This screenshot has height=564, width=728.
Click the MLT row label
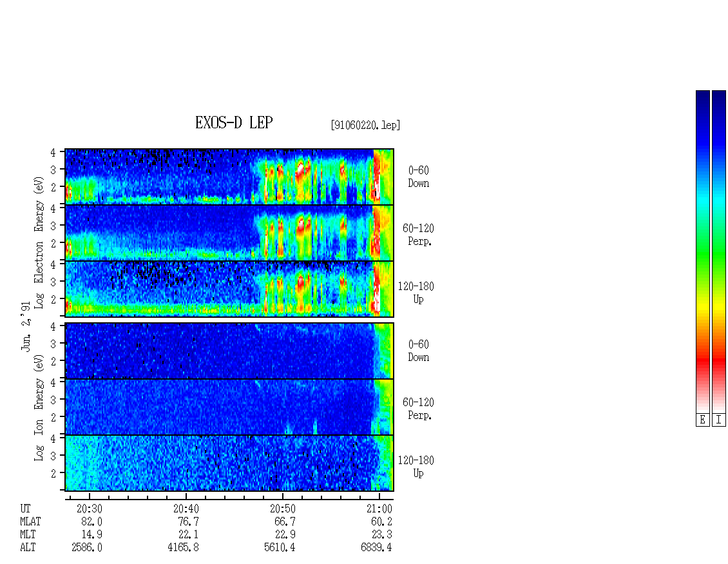(28, 535)
